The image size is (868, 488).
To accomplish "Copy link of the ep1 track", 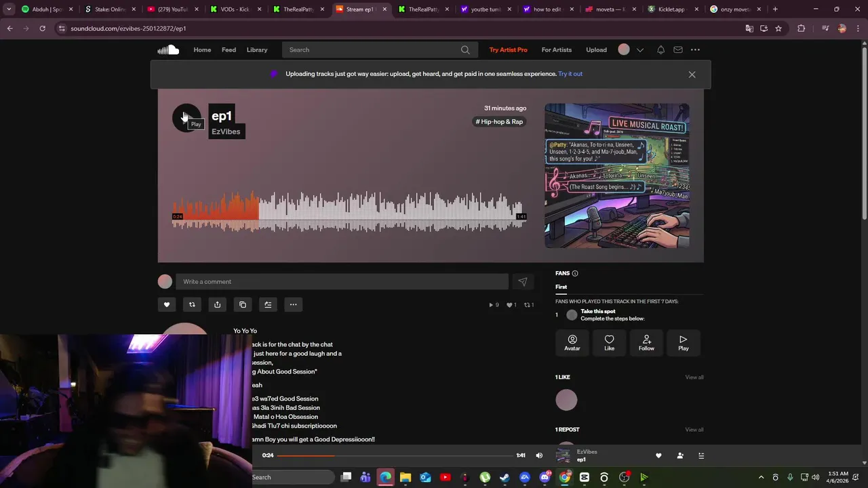I will [x=243, y=304].
